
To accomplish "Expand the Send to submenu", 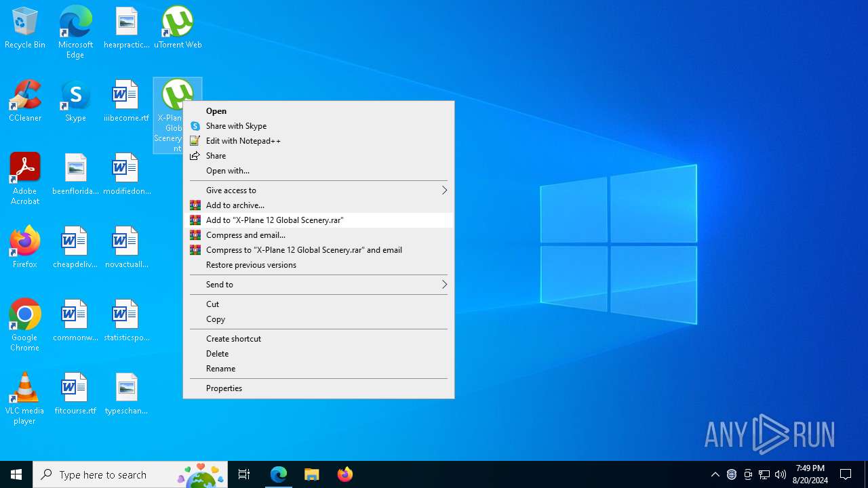I will [319, 285].
